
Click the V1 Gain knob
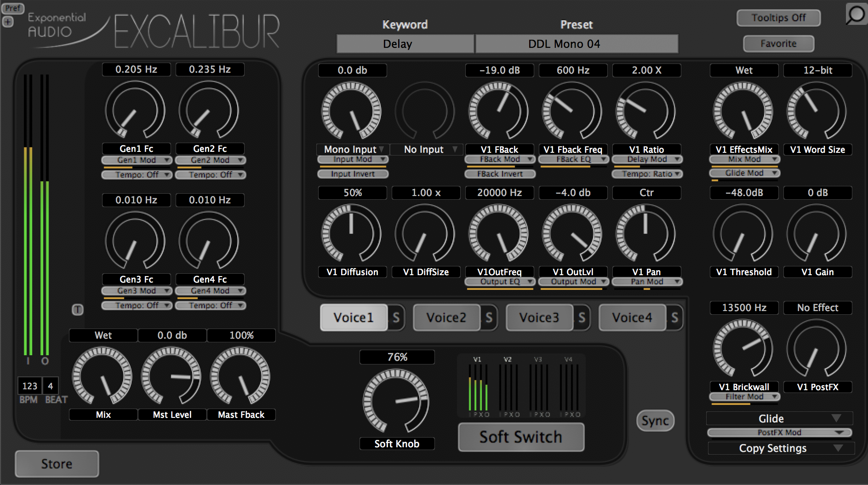pos(817,233)
